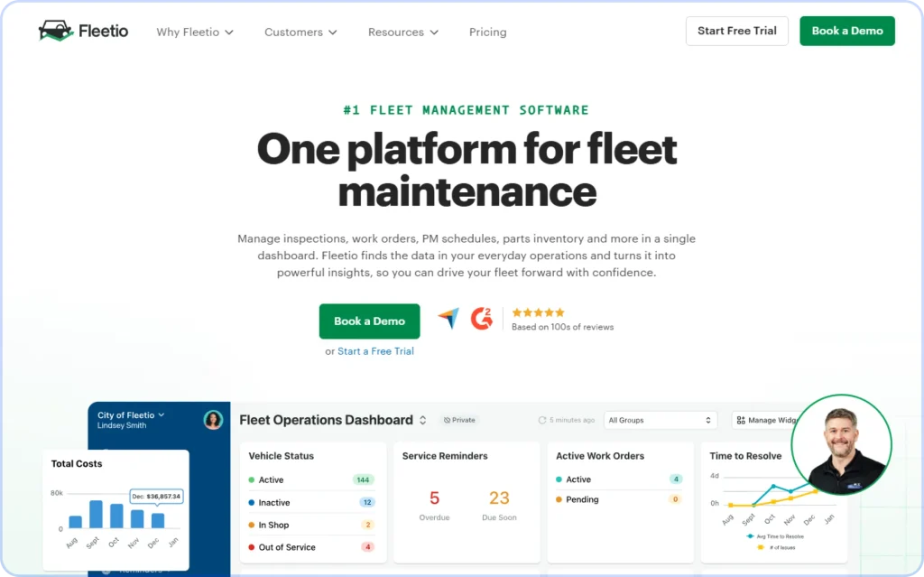
Task: Click the five star rating
Action: click(538, 312)
